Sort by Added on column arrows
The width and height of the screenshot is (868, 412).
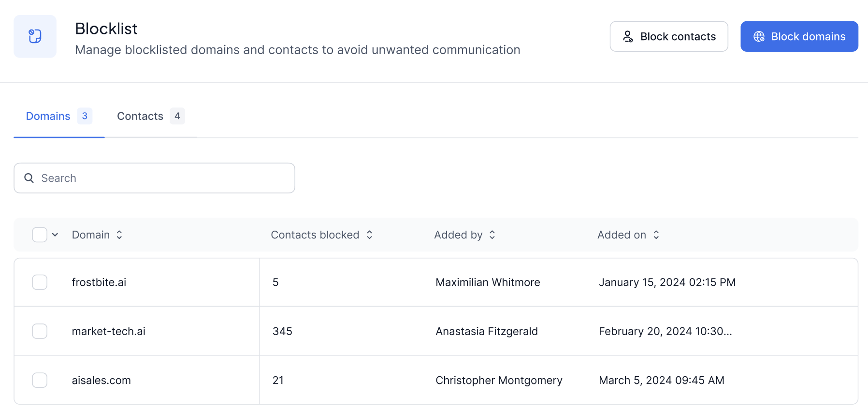(656, 235)
